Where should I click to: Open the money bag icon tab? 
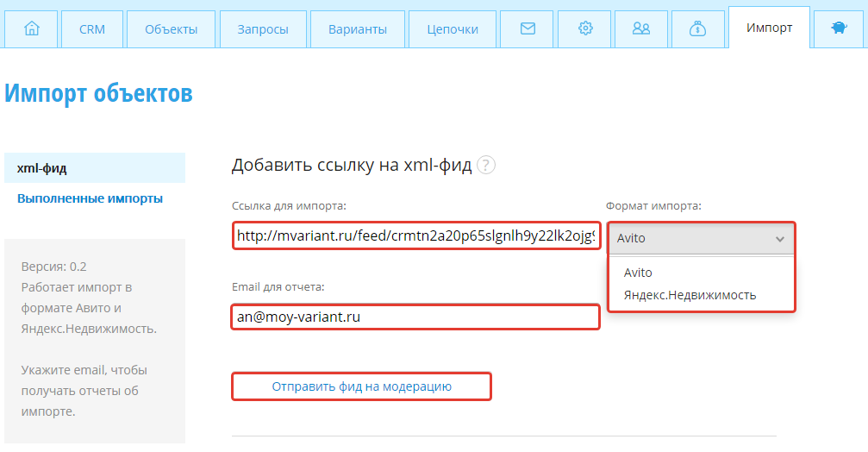(697, 29)
